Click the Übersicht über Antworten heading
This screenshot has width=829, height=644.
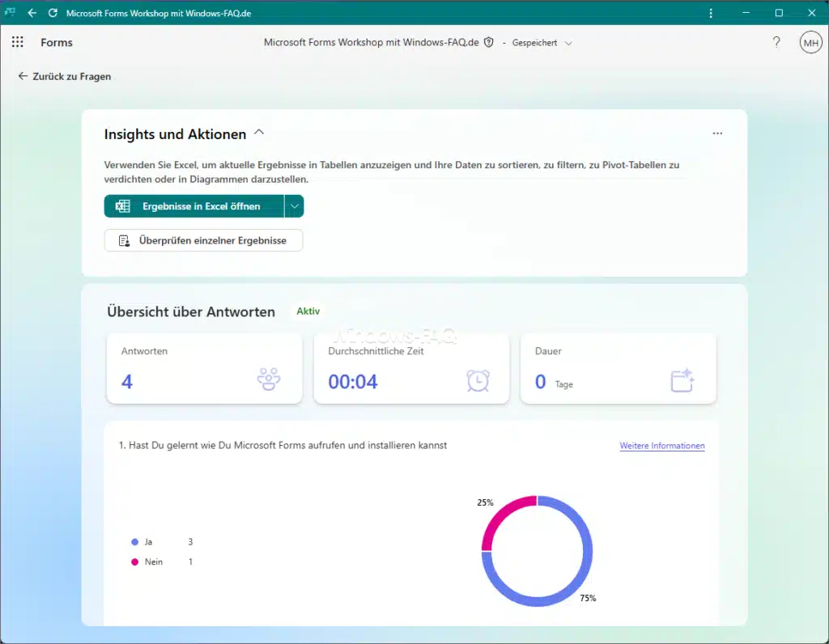click(x=191, y=311)
